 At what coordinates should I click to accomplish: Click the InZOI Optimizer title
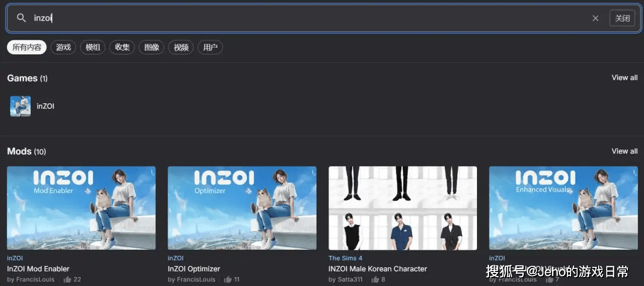coord(194,269)
